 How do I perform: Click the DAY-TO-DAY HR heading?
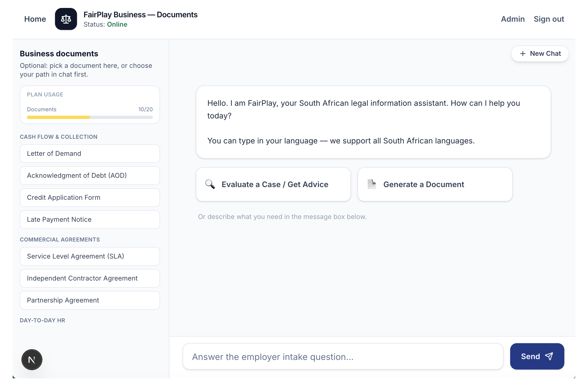42,320
